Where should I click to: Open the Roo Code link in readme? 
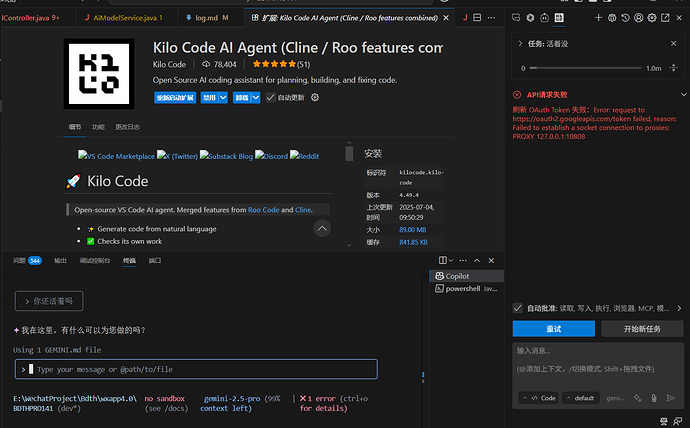(x=264, y=210)
